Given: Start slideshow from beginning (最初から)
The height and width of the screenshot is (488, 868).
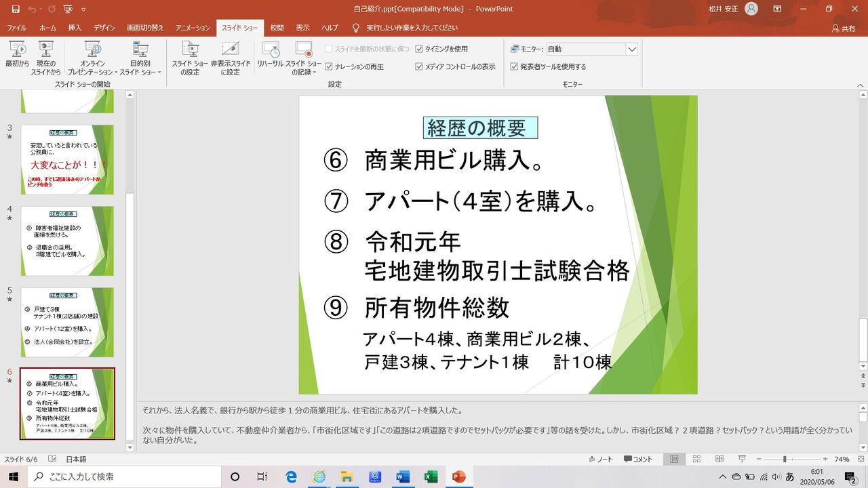Looking at the screenshot, I should click(17, 58).
